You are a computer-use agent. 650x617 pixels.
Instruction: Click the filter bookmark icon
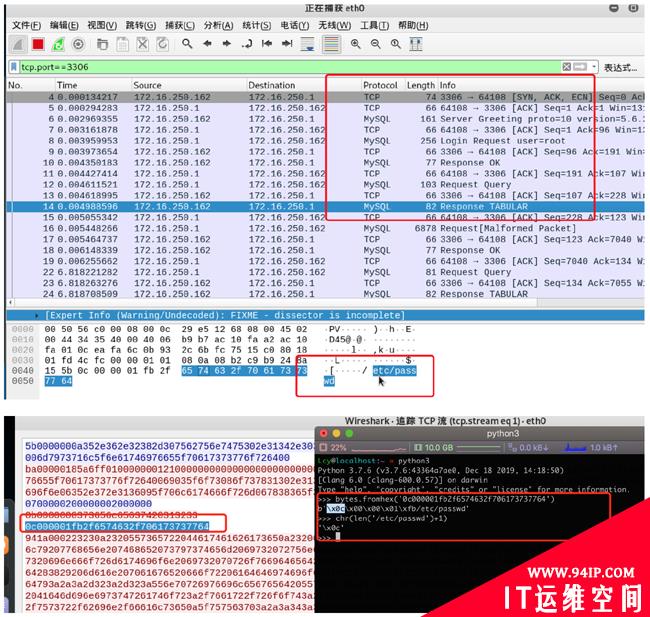pyautogui.click(x=14, y=67)
